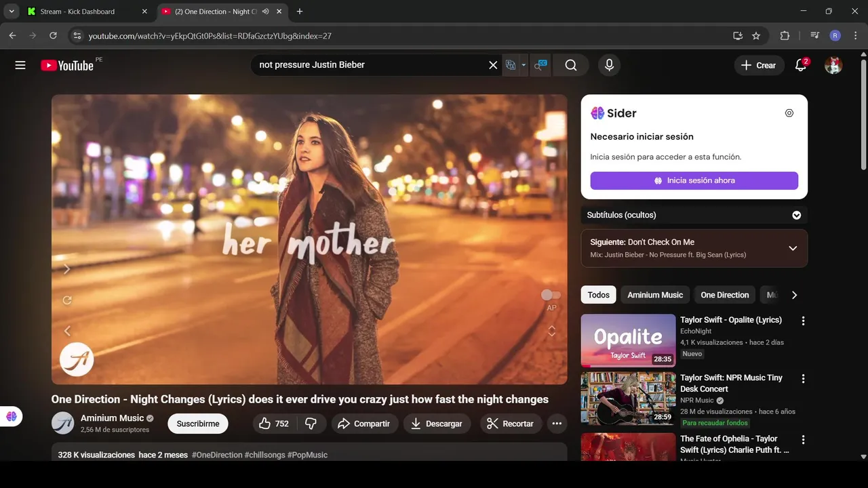This screenshot has height=488, width=868.
Task: Open Sider floating brain icon at left edge
Action: click(x=12, y=416)
